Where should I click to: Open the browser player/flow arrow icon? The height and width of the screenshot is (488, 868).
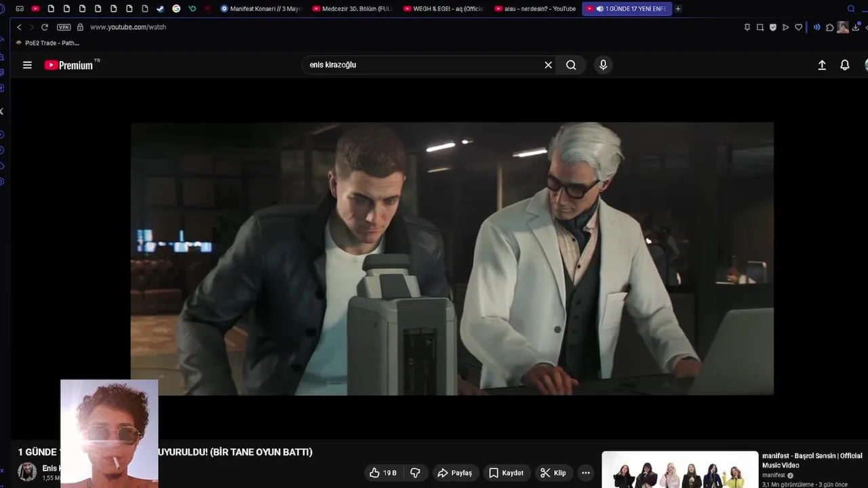pos(786,27)
